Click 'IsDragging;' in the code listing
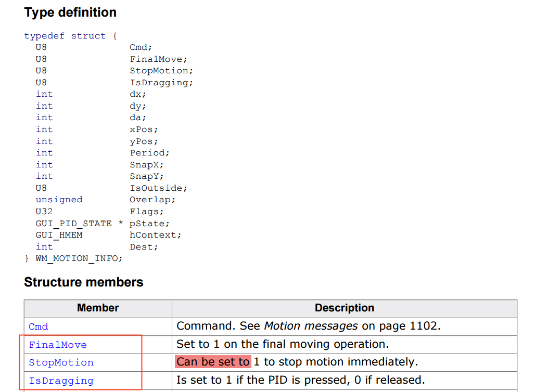Image resolution: width=535 pixels, height=392 pixels. point(161,83)
